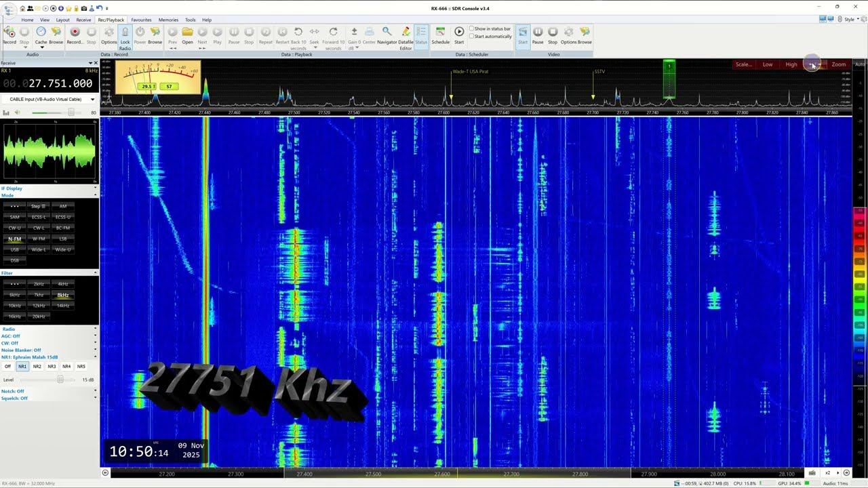Open the Receive ribbon tab
The width and height of the screenshot is (868, 488).
[83, 20]
